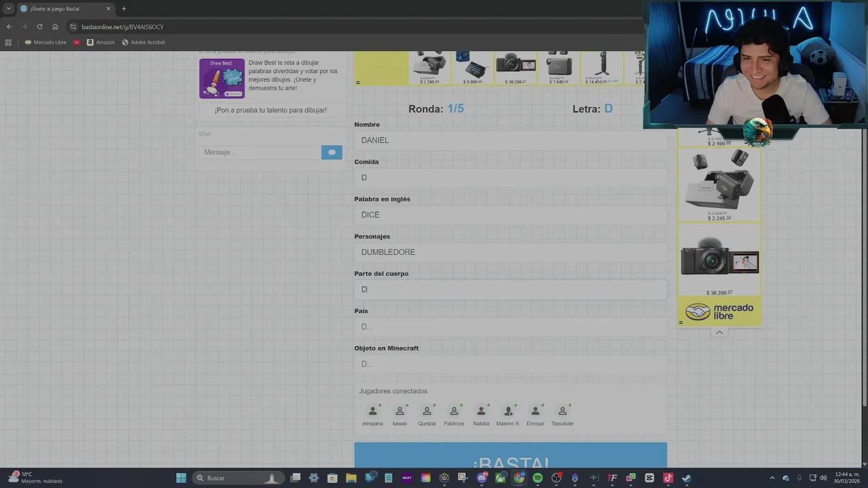Open tab search dropdown arrow
Viewport: 868px width, 488px height.
(8, 9)
